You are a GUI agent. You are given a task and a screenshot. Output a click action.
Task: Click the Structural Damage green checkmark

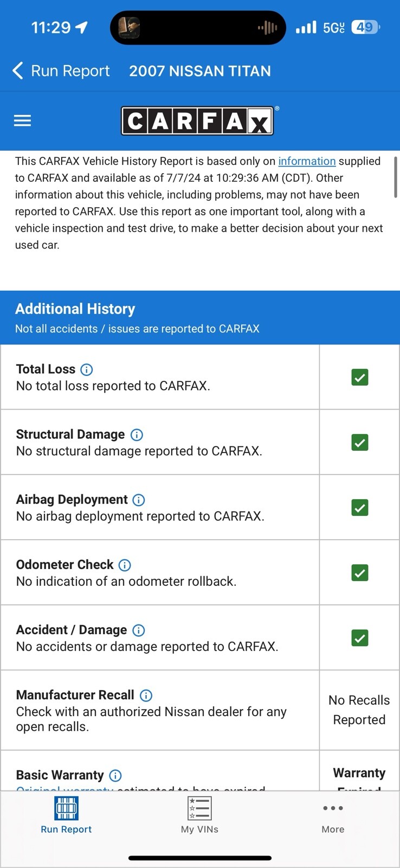click(360, 442)
